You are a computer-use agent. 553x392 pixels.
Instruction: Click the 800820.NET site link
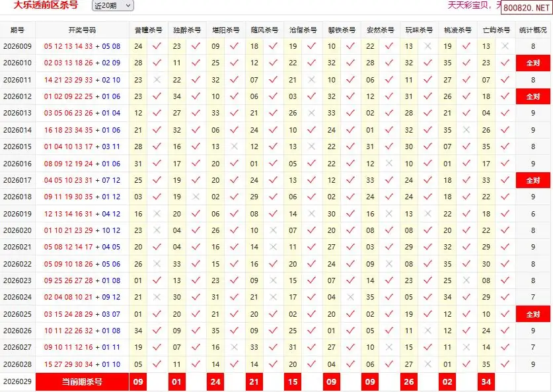526,8
